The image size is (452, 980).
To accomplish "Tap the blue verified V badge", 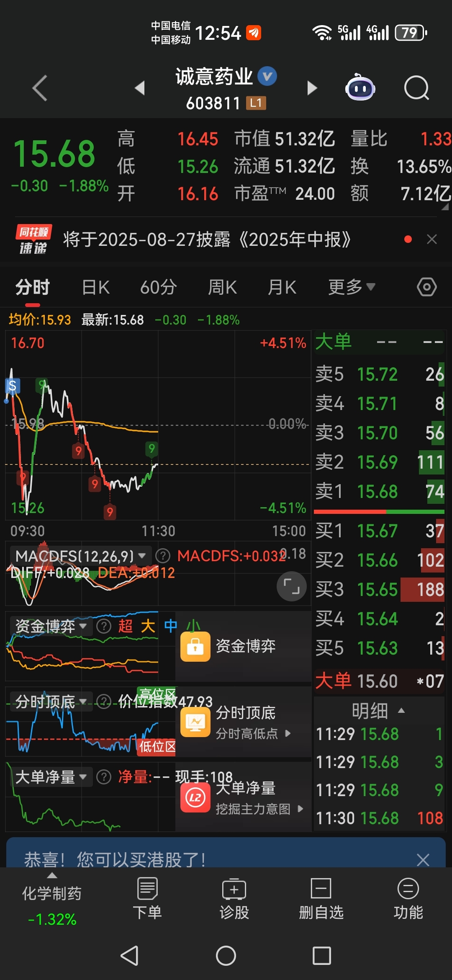I will [267, 76].
